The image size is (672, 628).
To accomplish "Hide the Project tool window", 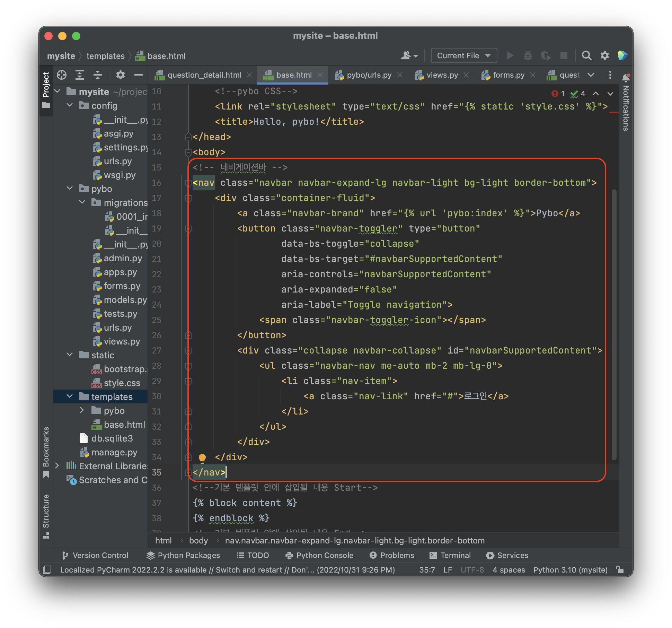I will (x=139, y=75).
